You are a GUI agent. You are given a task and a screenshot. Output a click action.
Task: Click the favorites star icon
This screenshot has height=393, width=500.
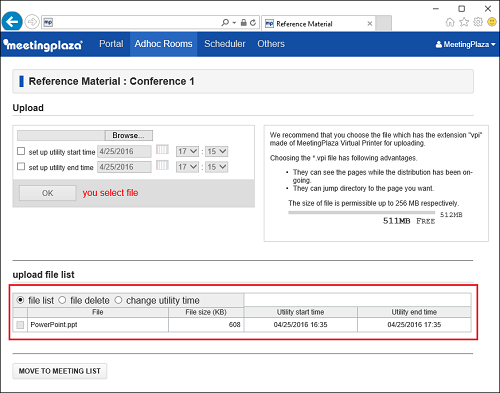[464, 22]
